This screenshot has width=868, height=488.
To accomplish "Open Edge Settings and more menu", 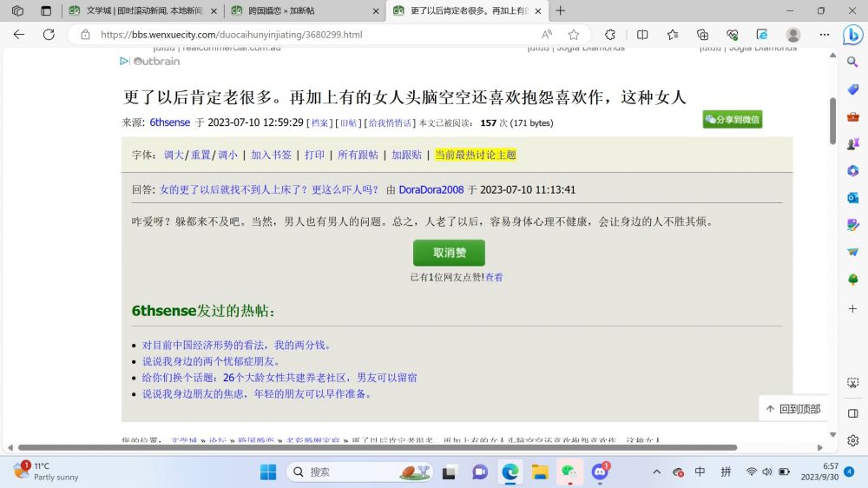I will click(x=825, y=35).
